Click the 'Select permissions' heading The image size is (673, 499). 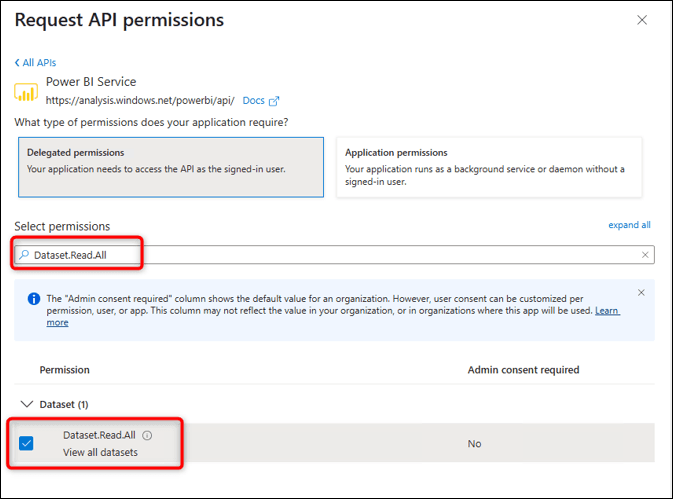(62, 226)
